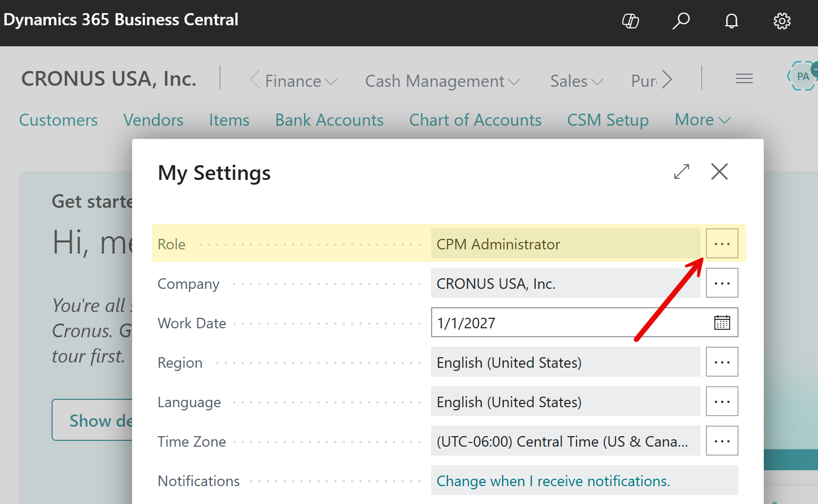818x504 pixels.
Task: Open the Copilot assistant
Action: 630,21
